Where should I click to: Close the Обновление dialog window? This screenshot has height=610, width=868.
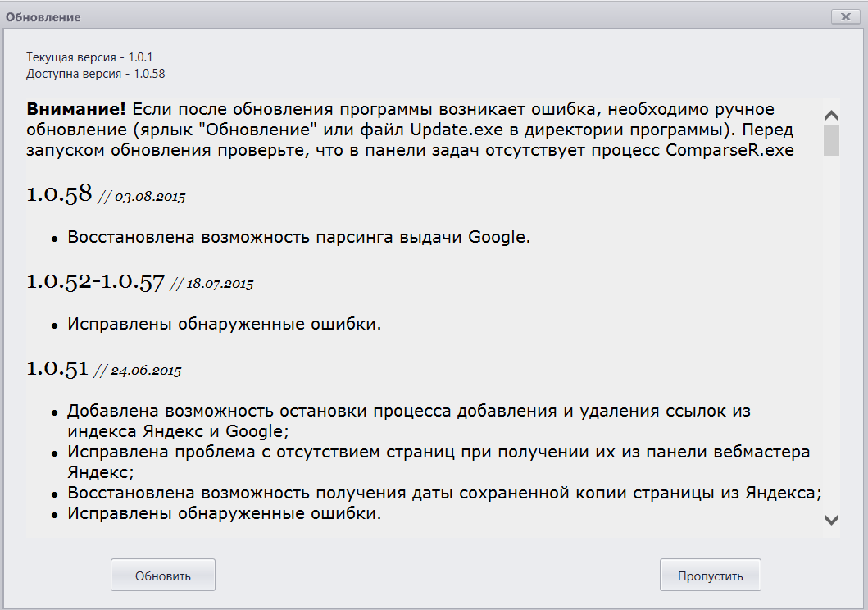pos(843,16)
